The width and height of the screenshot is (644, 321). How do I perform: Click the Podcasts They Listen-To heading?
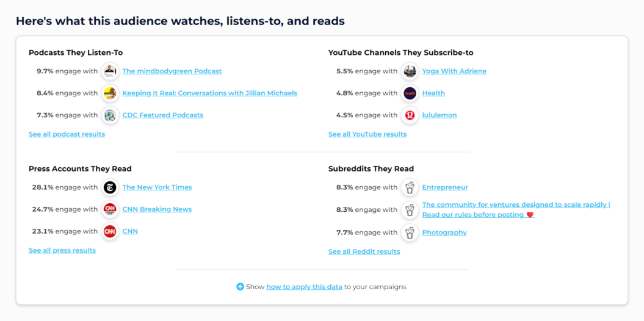click(x=76, y=52)
